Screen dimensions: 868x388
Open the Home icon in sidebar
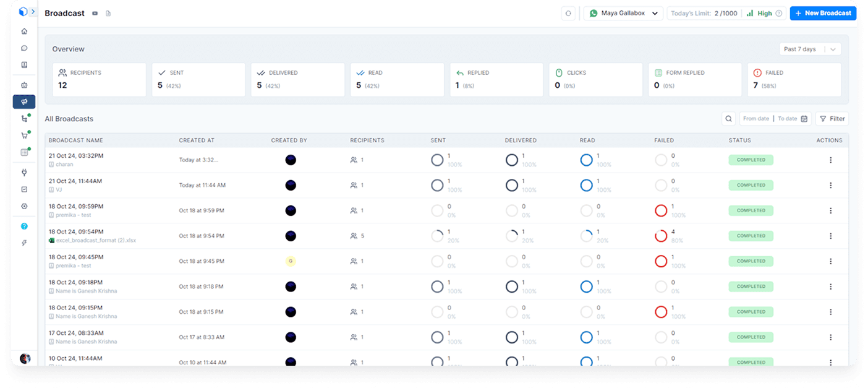(24, 31)
